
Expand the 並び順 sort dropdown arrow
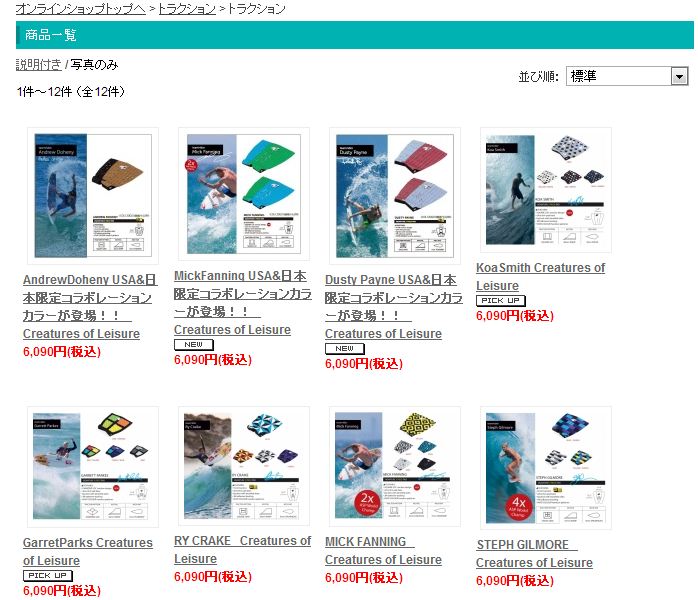[x=679, y=77]
